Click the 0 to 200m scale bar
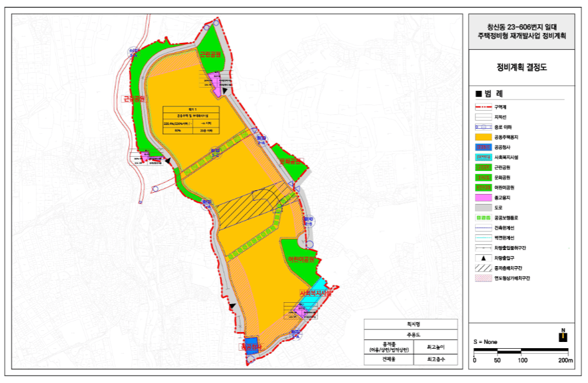Screen dimensions: 588x383 [x=521, y=351]
